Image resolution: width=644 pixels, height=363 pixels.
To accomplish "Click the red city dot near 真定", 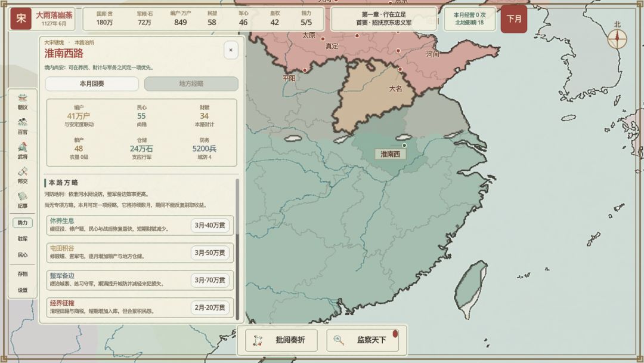I will pyautogui.click(x=323, y=39).
